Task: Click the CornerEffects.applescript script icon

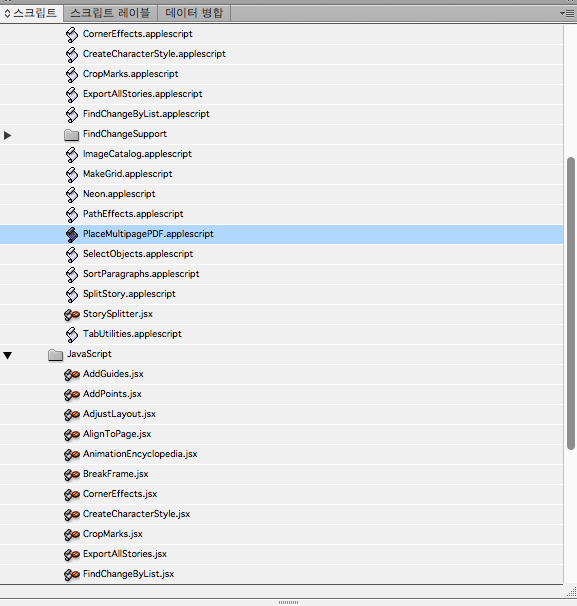Action: coord(71,34)
